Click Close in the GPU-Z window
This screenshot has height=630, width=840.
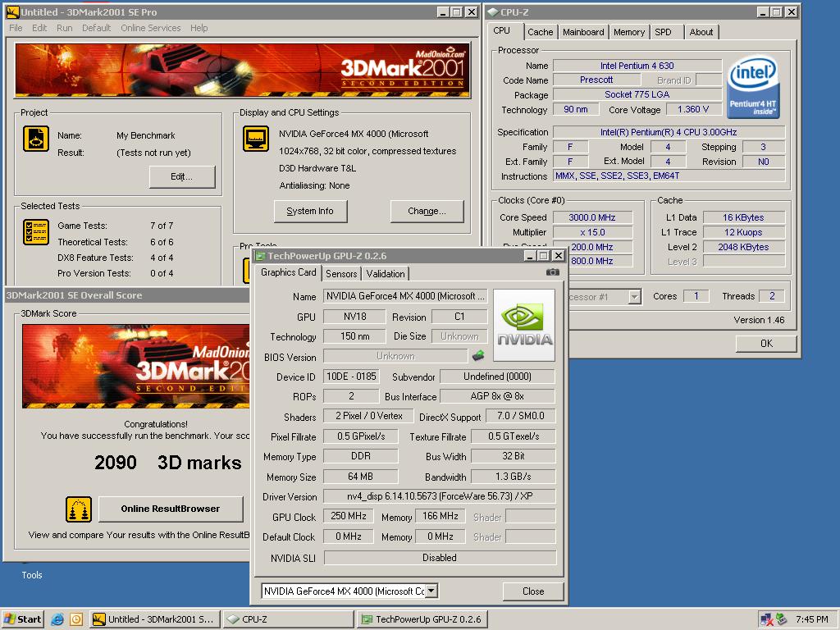pos(533,591)
